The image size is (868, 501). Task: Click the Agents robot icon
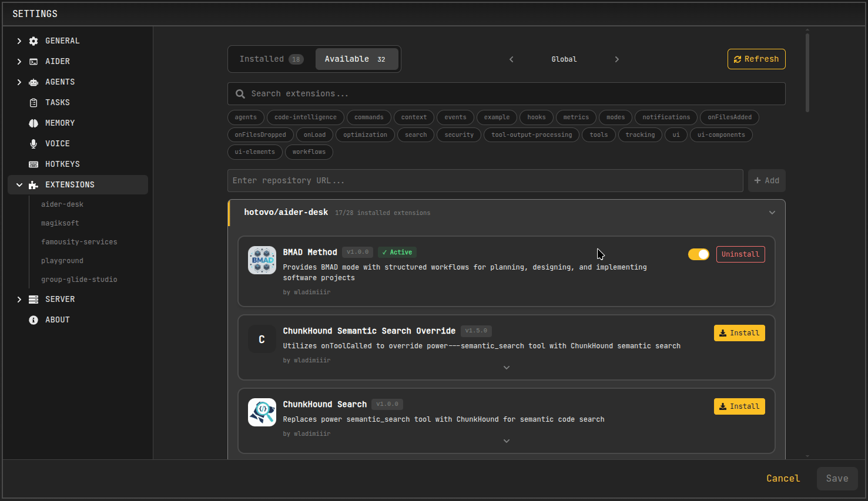tap(33, 82)
